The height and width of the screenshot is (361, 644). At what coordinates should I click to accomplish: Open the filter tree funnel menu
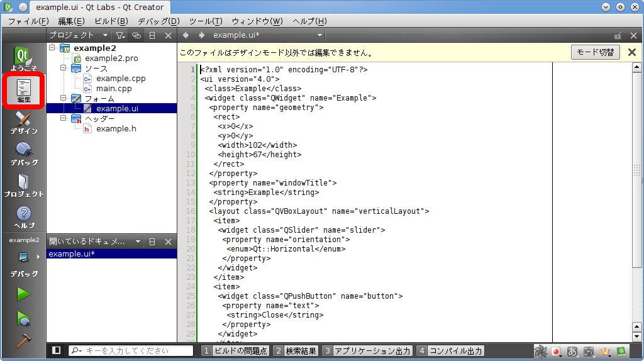121,35
